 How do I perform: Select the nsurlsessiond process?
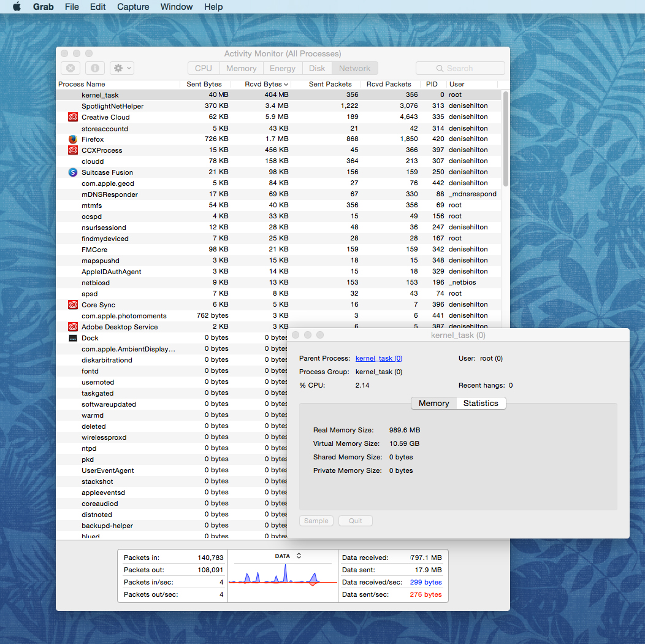pyautogui.click(x=278, y=227)
